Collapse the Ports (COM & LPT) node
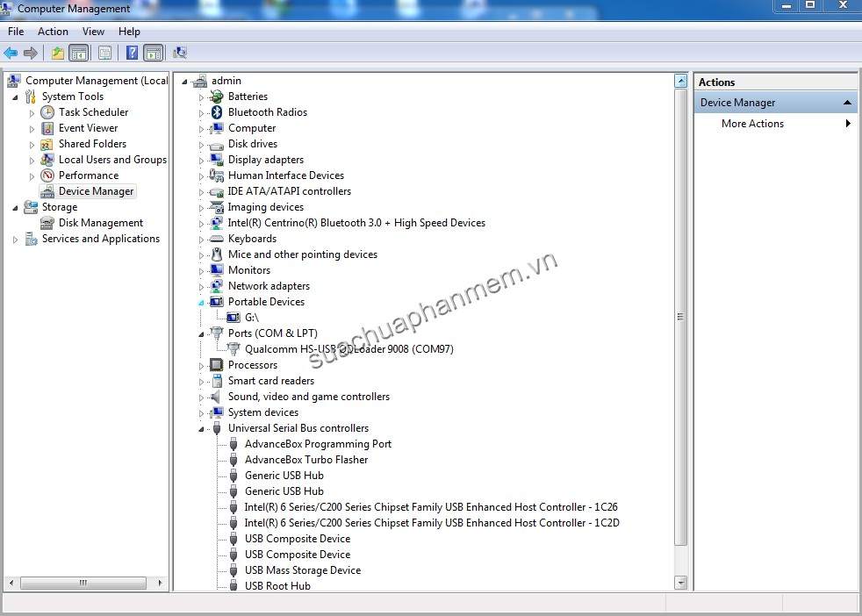This screenshot has width=862, height=616. [x=201, y=334]
